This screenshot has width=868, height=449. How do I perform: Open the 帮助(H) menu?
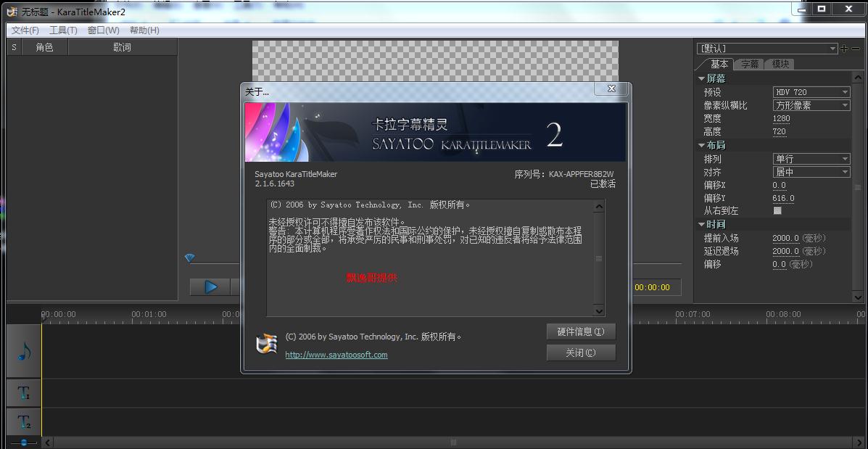pyautogui.click(x=144, y=30)
